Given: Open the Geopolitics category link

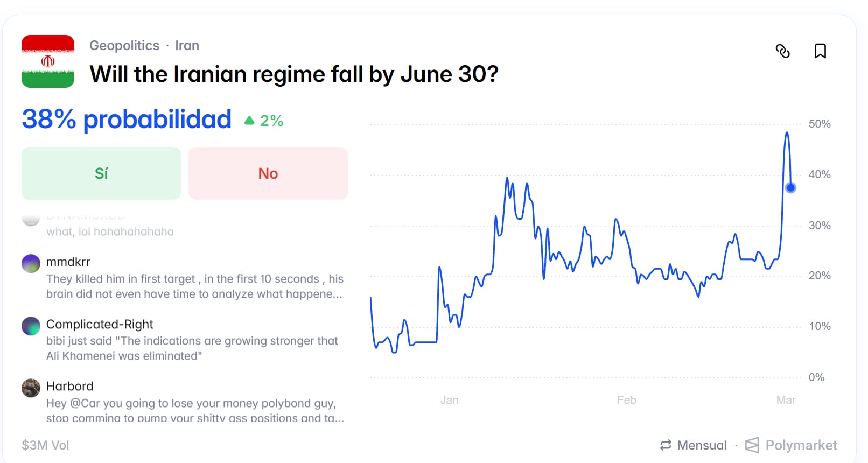Looking at the screenshot, I should tap(124, 46).
